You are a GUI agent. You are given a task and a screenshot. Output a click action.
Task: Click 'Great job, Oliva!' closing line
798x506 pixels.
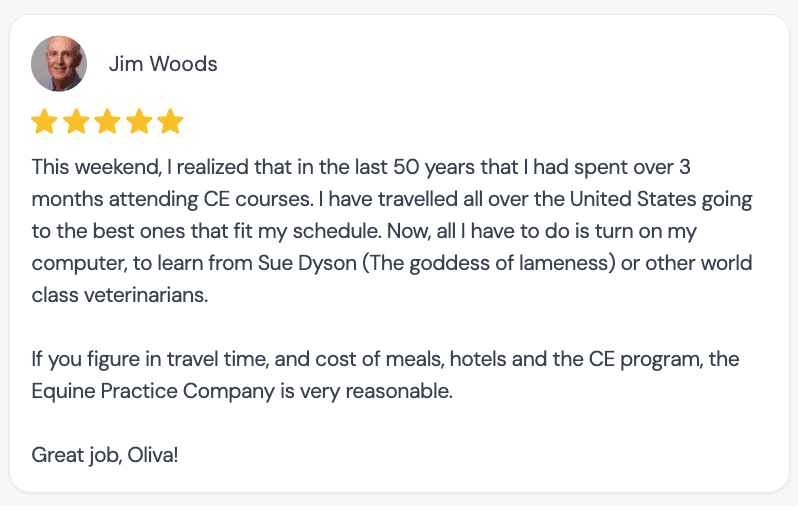105,455
